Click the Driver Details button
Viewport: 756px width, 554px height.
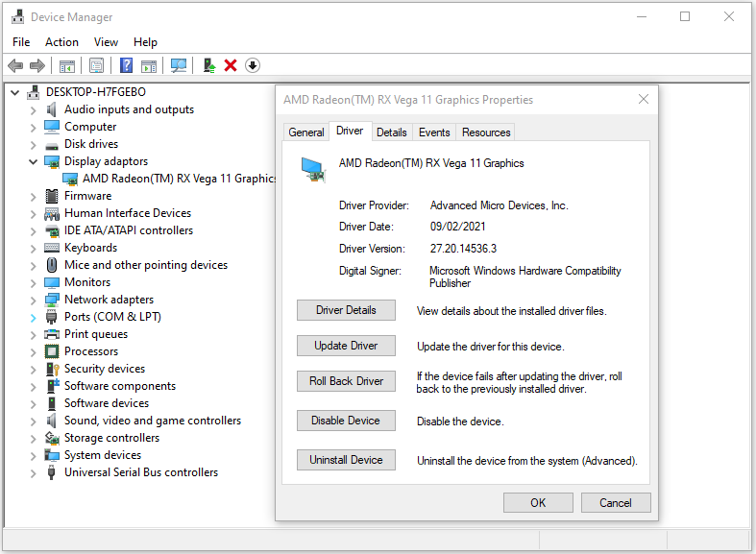coord(346,310)
